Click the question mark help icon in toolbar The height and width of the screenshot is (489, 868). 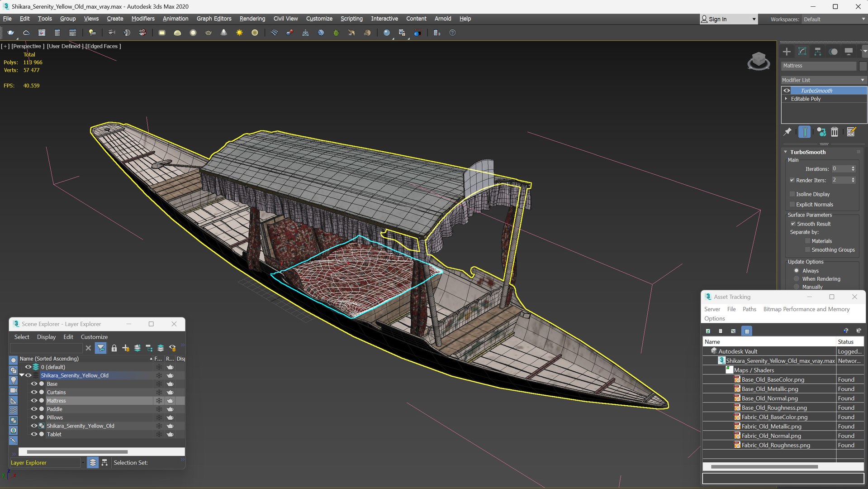452,33
